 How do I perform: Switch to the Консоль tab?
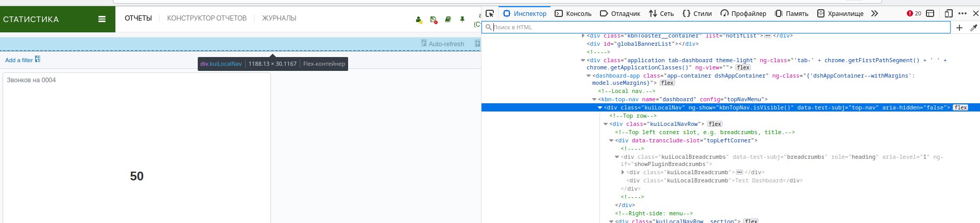pos(573,13)
